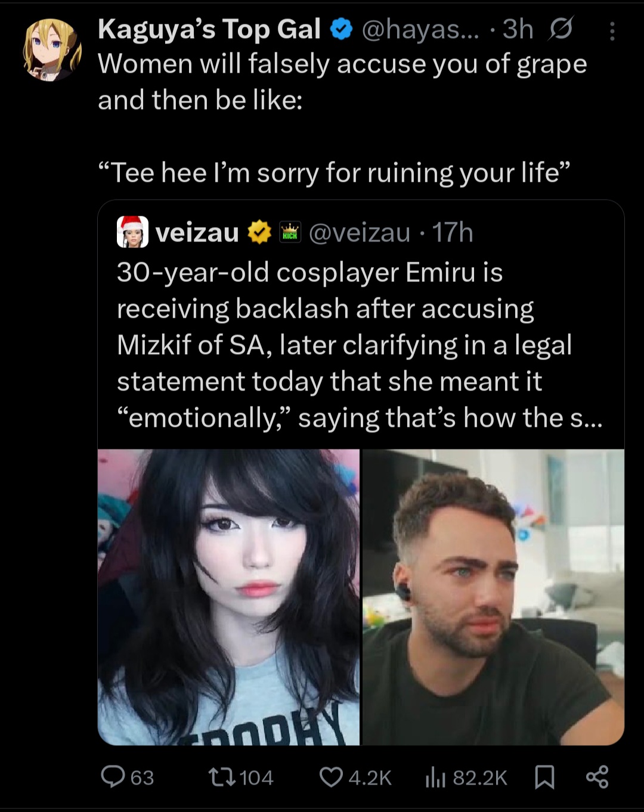Open the three-dot more options menu
Image resolution: width=644 pixels, height=812 pixels.
(612, 30)
